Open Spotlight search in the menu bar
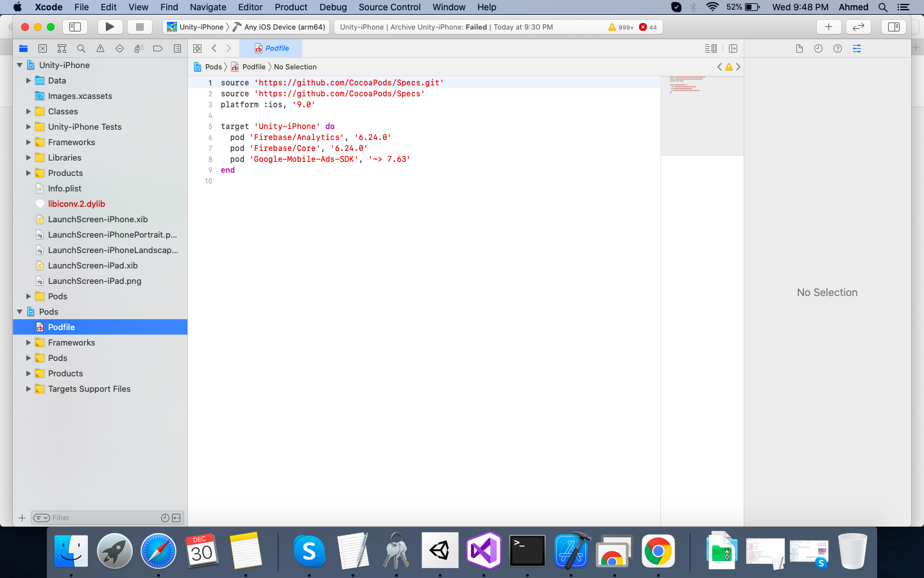The height and width of the screenshot is (578, 924). pos(883,7)
